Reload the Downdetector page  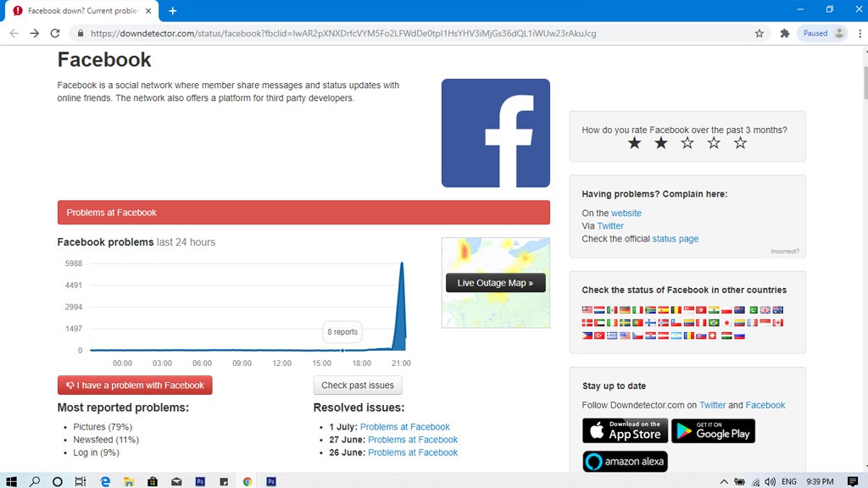(x=55, y=33)
